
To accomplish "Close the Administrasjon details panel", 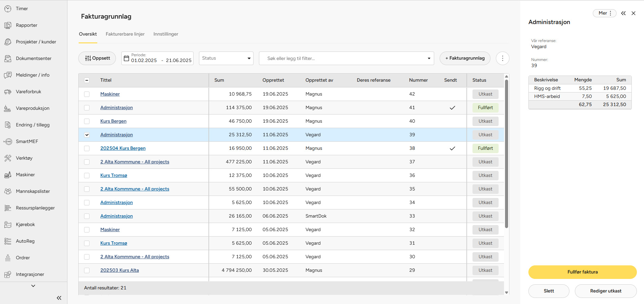I will point(633,13).
